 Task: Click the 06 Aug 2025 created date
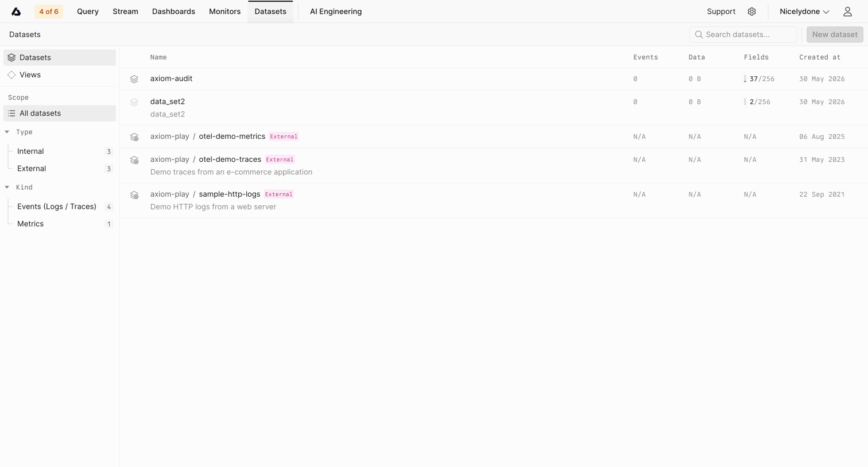tap(821, 137)
